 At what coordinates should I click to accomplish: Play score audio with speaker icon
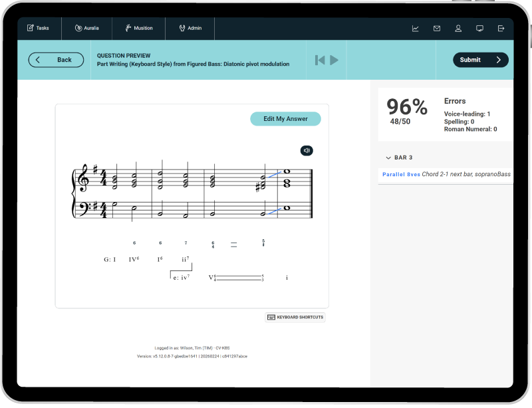pos(307,151)
